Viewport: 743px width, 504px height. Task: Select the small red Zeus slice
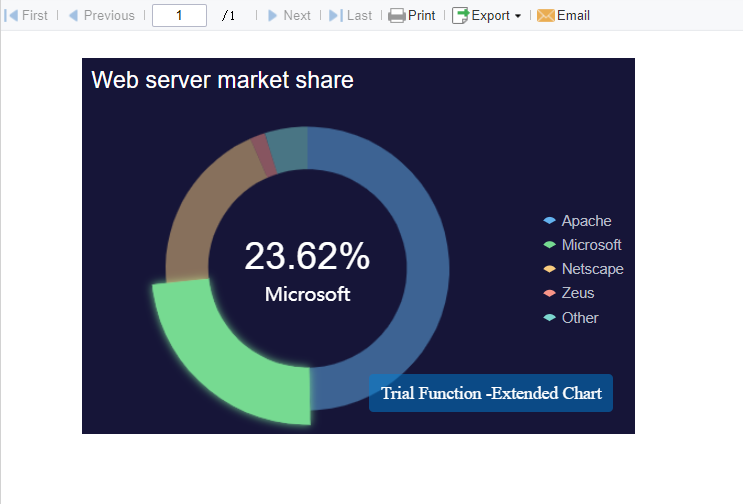click(263, 155)
